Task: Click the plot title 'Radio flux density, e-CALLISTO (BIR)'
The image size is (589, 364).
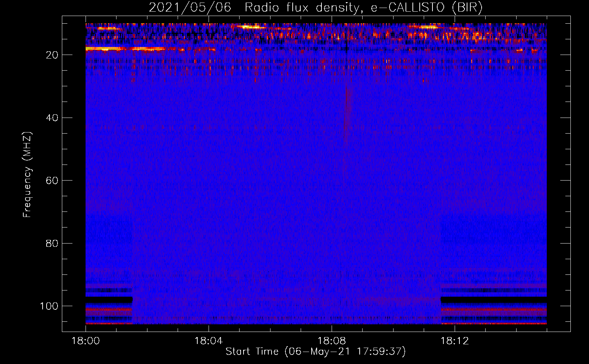Action: tap(363, 8)
